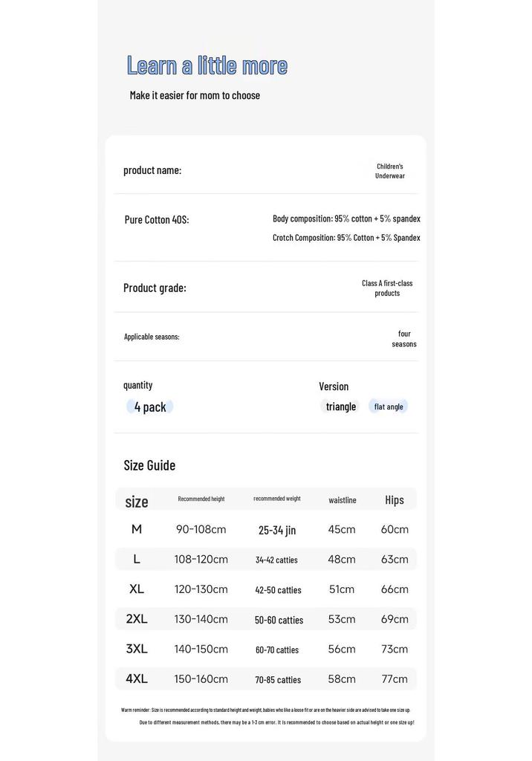
Task: Click the Size Guide title
Action: coord(149,465)
